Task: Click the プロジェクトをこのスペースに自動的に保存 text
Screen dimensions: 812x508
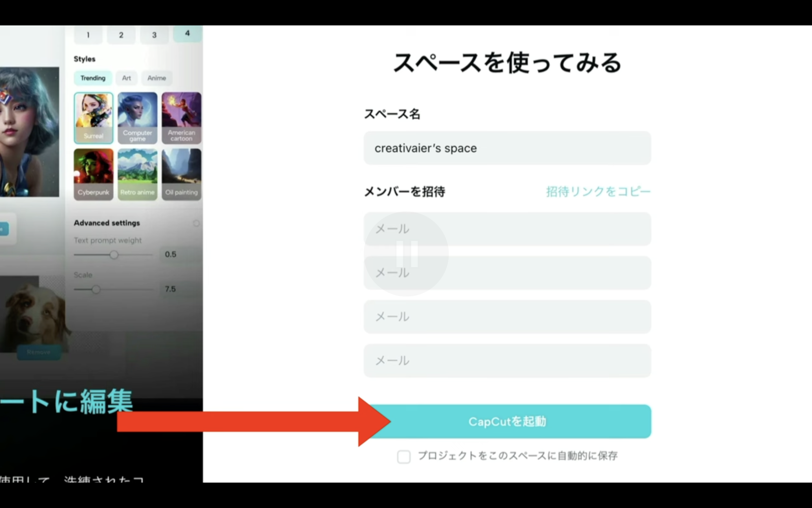Action: [518, 456]
